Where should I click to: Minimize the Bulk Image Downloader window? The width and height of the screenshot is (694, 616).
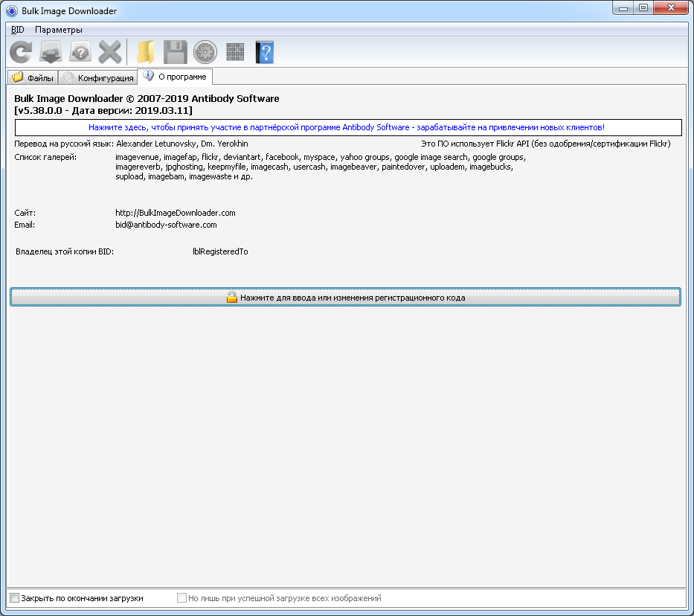[x=623, y=8]
